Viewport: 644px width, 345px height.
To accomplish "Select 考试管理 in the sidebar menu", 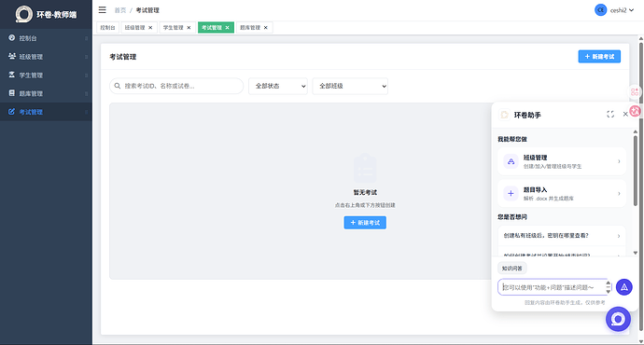I will pos(46,112).
